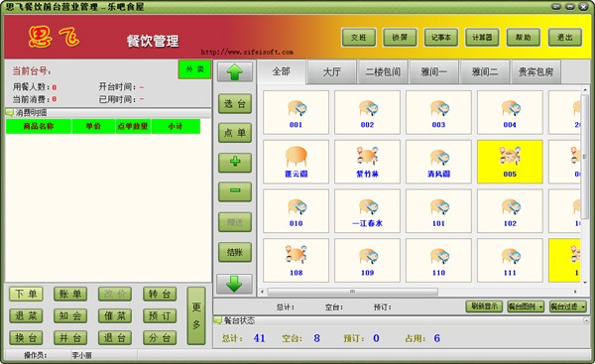Select table 010 icon
This screenshot has height=364, width=595.
point(296,211)
